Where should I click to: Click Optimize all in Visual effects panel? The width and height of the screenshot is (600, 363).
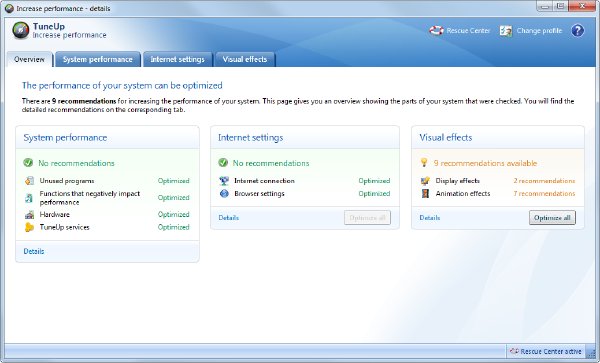click(552, 218)
